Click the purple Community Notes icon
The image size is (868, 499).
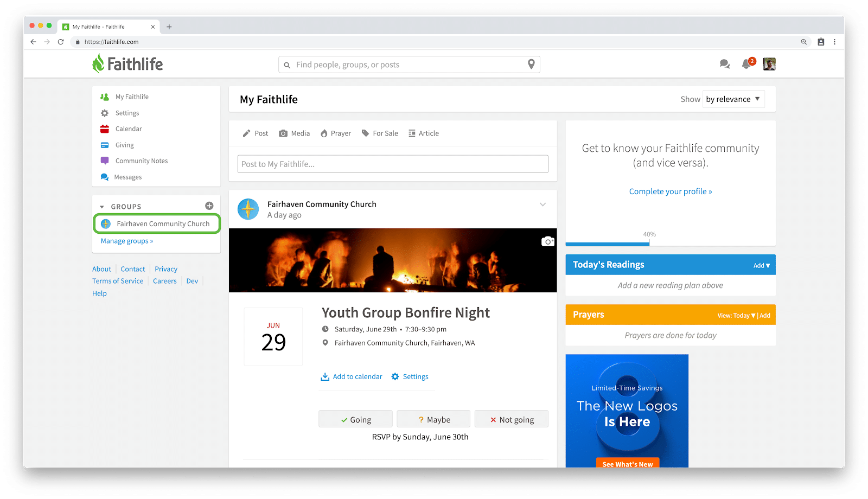click(105, 161)
